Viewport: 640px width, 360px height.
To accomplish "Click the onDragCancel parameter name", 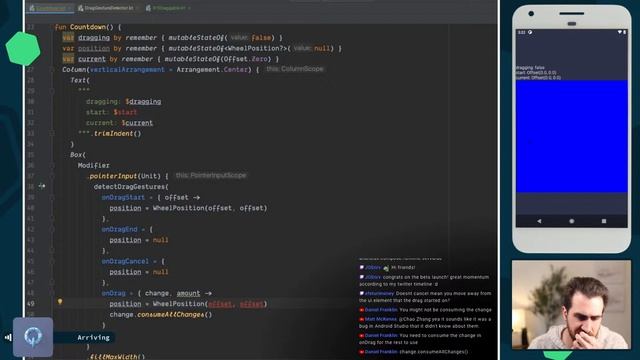I will click(125, 261).
